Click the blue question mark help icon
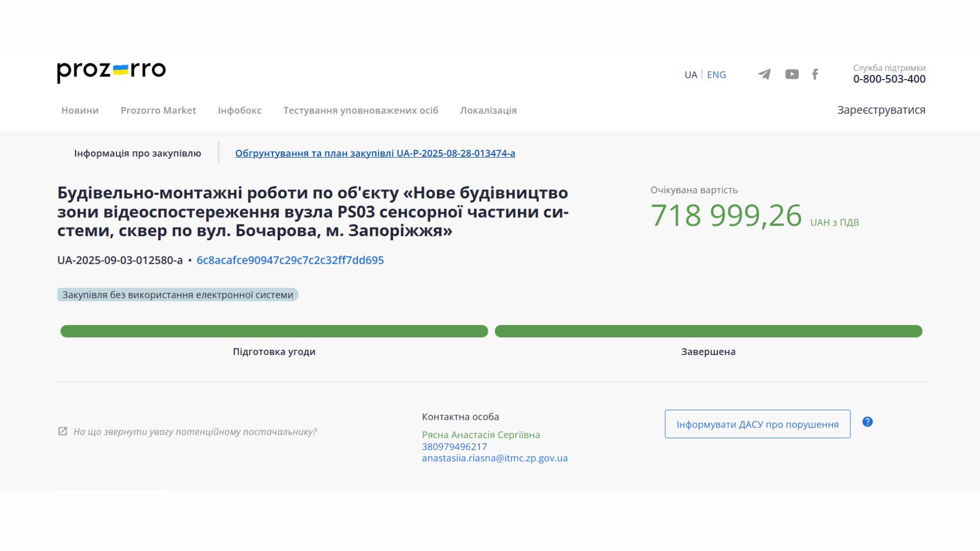Screen dimensions: 980x551 (867, 422)
